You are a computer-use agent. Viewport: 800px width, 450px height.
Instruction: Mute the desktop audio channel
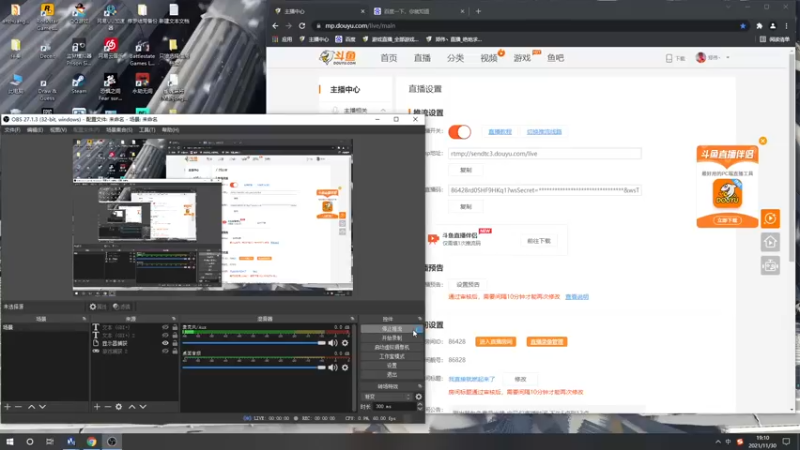coord(333,367)
